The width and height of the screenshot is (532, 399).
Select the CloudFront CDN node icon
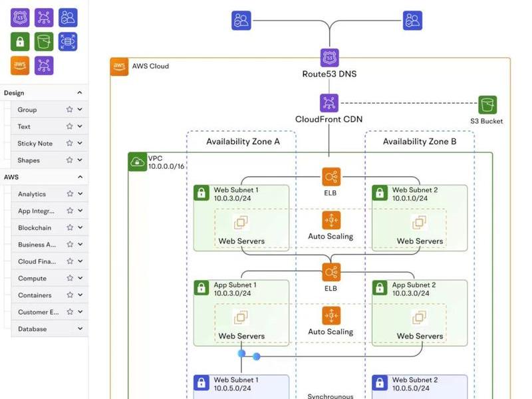(x=329, y=103)
